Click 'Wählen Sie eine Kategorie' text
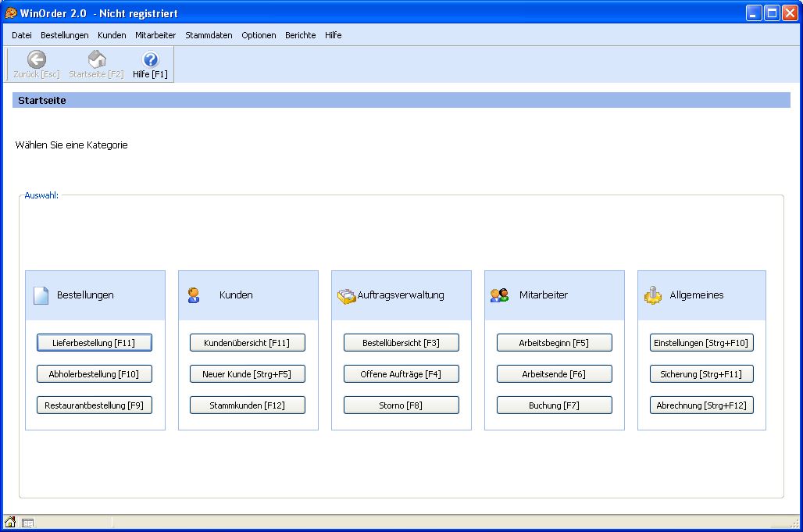 coord(71,145)
